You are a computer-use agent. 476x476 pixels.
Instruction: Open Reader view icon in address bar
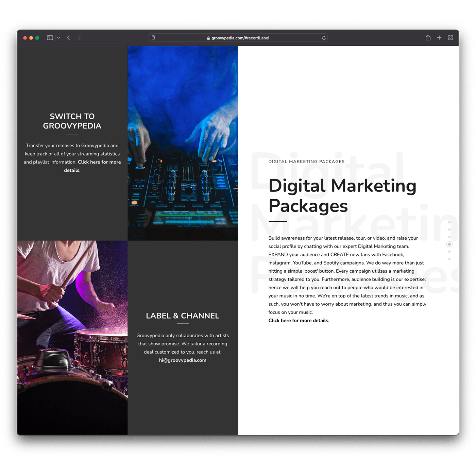[x=153, y=38]
